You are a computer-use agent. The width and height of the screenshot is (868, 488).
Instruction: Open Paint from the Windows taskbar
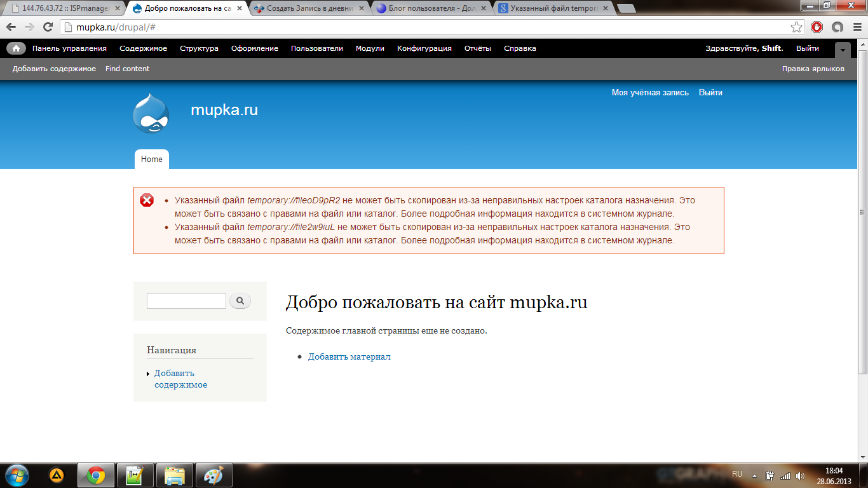click(x=214, y=475)
